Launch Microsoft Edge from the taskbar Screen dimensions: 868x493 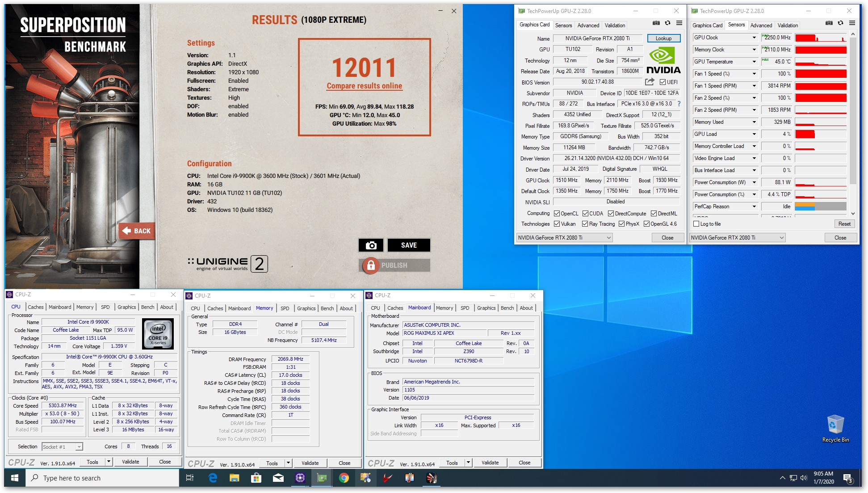click(x=213, y=478)
